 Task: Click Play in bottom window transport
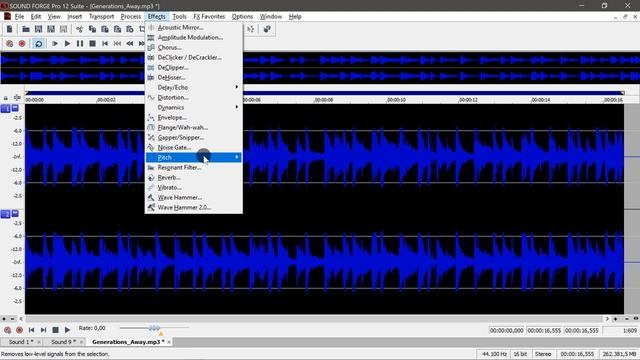tap(67, 330)
